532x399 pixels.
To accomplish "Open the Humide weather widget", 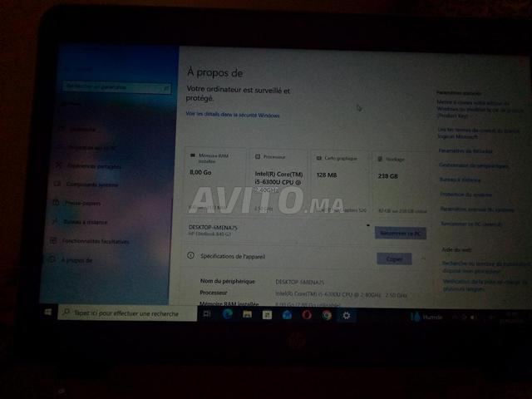I will click(426, 317).
